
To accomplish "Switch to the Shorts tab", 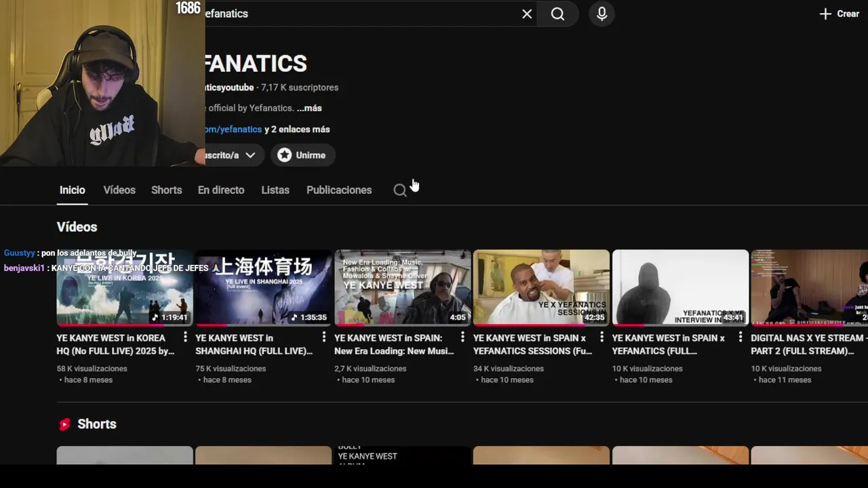I will coord(166,190).
